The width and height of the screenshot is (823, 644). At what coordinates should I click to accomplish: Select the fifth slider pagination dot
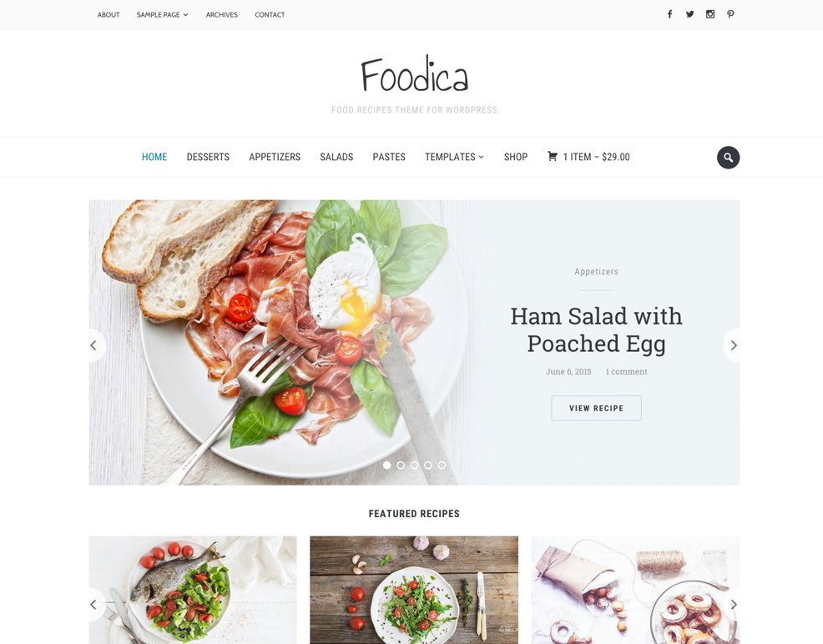click(x=442, y=465)
